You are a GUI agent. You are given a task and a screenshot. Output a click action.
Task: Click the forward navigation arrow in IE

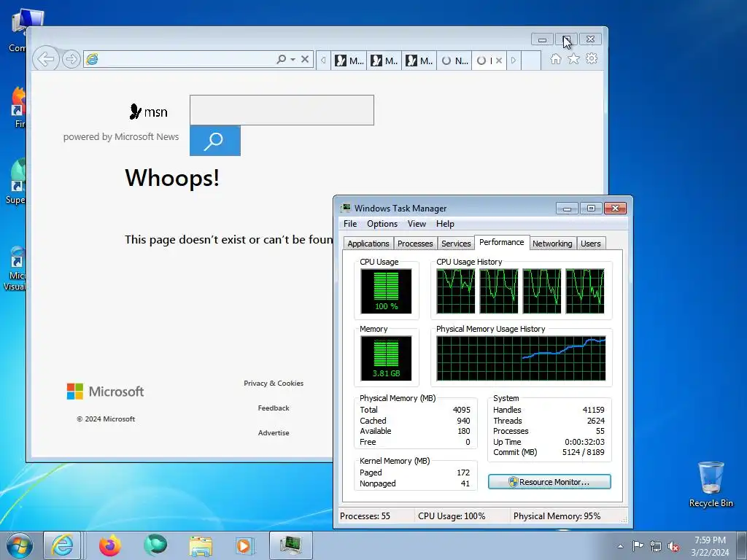coord(71,60)
